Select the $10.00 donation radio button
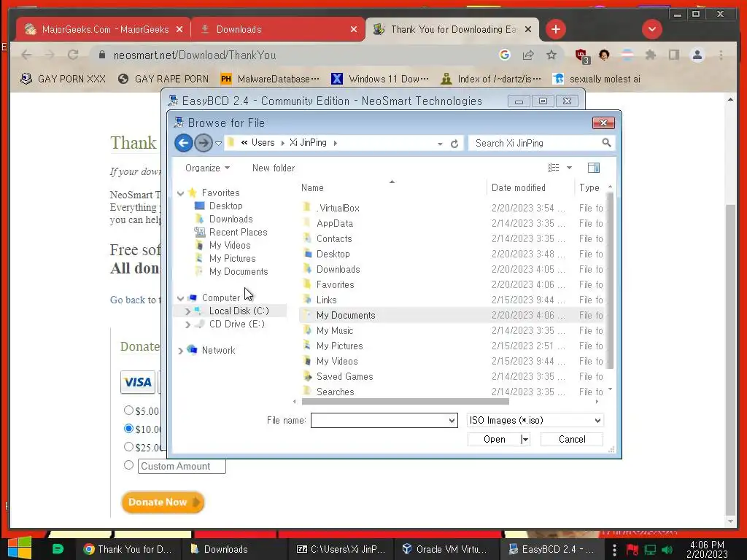 point(128,428)
